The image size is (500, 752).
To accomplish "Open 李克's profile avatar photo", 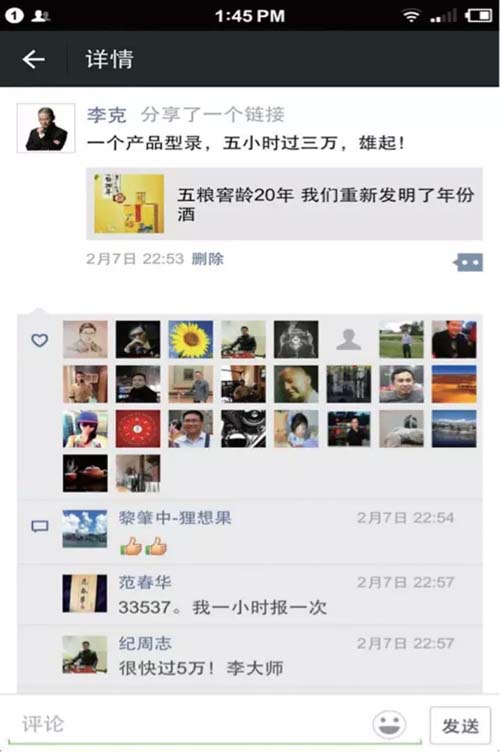I will pos(46,128).
